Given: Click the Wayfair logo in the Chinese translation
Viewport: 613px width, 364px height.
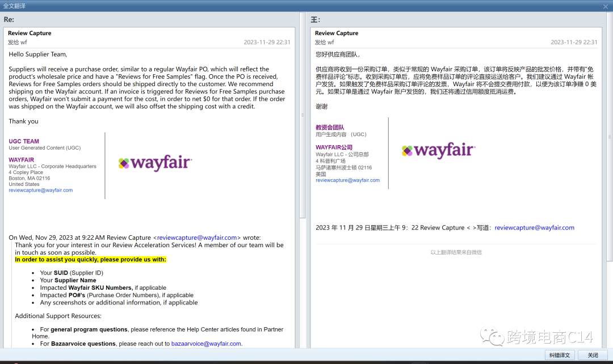Looking at the screenshot, I should [438, 150].
